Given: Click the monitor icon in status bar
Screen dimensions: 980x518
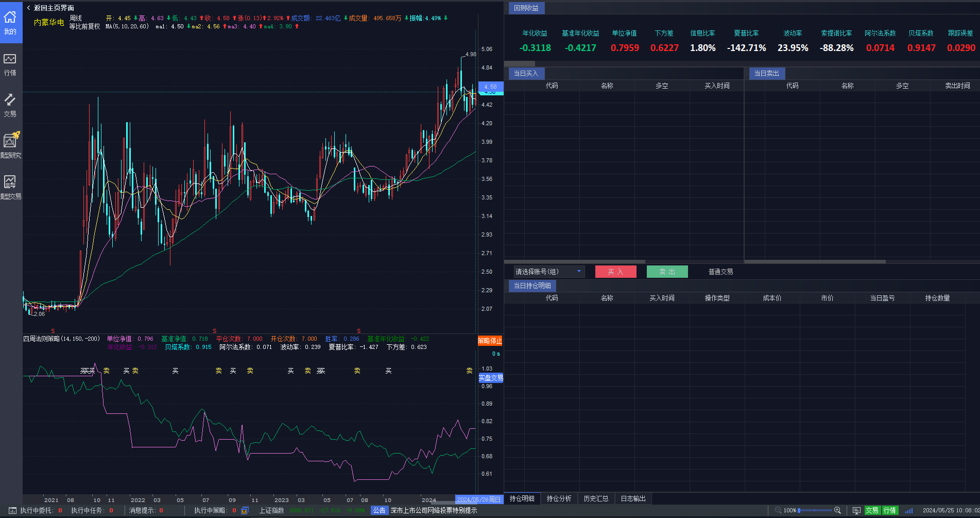Looking at the screenshot, I should tap(856, 510).
